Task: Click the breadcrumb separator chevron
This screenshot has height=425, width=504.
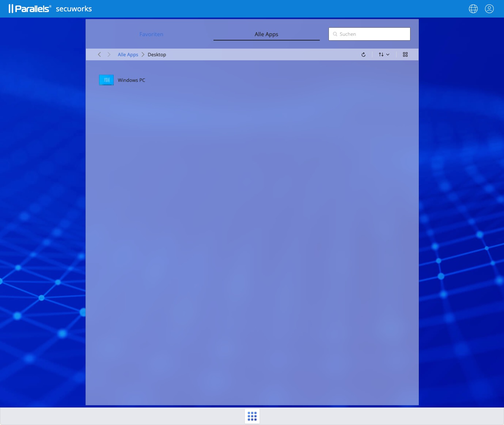Action: click(x=143, y=54)
